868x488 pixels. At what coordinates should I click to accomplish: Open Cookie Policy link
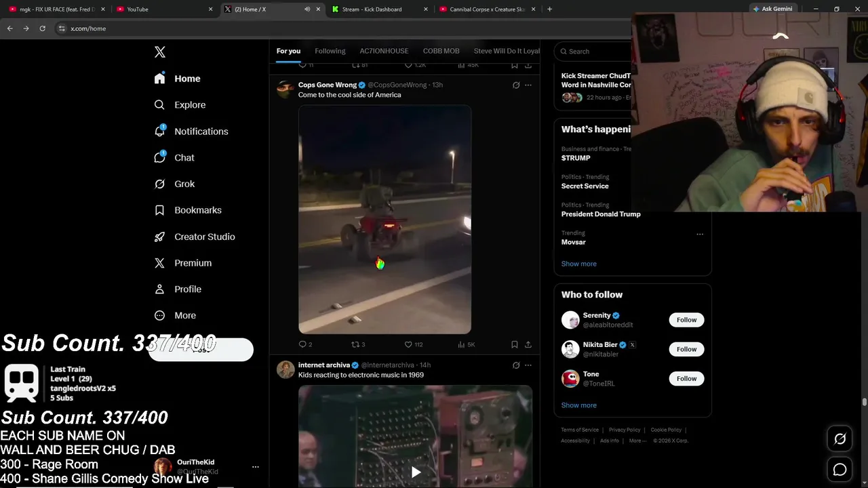[666, 430]
